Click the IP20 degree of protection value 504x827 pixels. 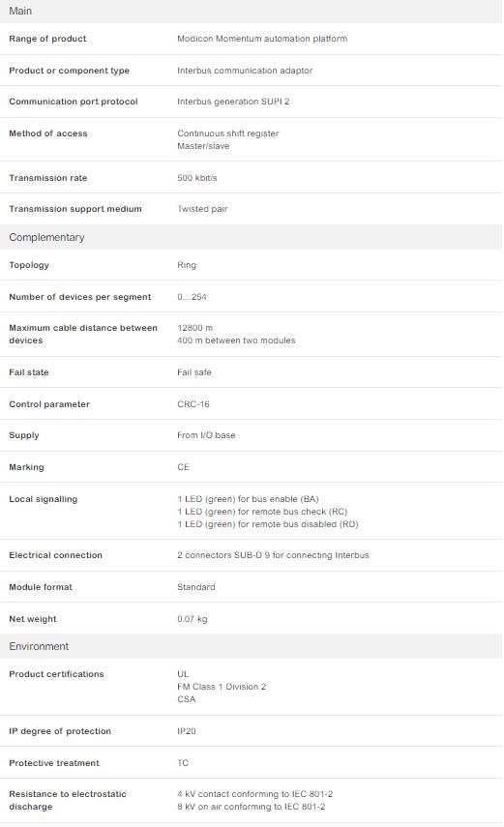[x=187, y=731]
